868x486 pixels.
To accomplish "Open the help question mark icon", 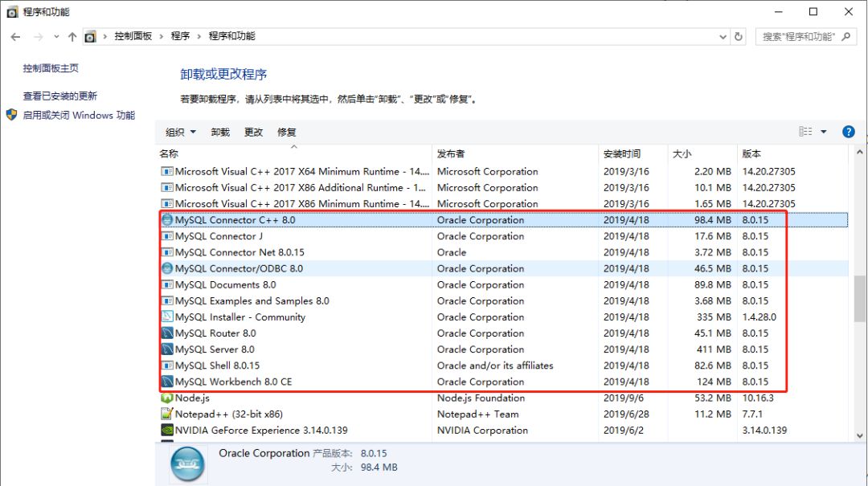I will point(848,132).
